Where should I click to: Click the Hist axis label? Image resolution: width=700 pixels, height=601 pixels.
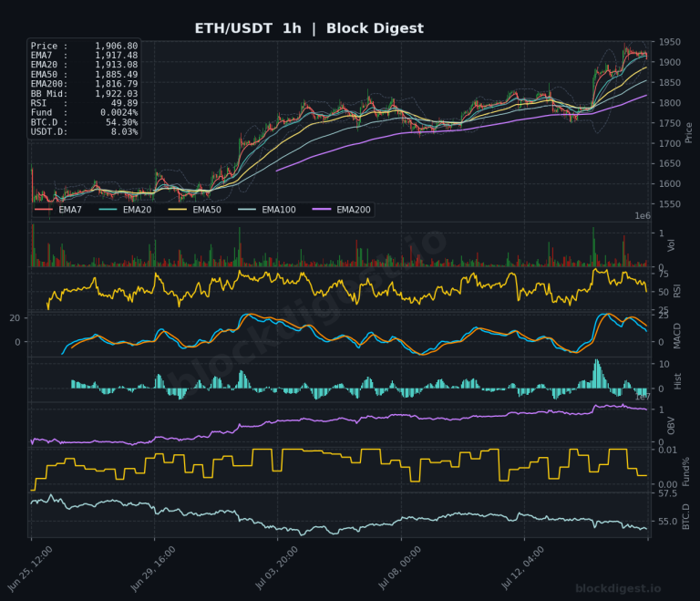pyautogui.click(x=677, y=381)
